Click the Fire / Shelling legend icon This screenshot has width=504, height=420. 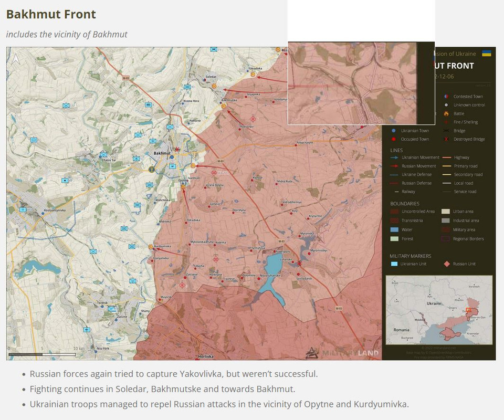coord(446,122)
